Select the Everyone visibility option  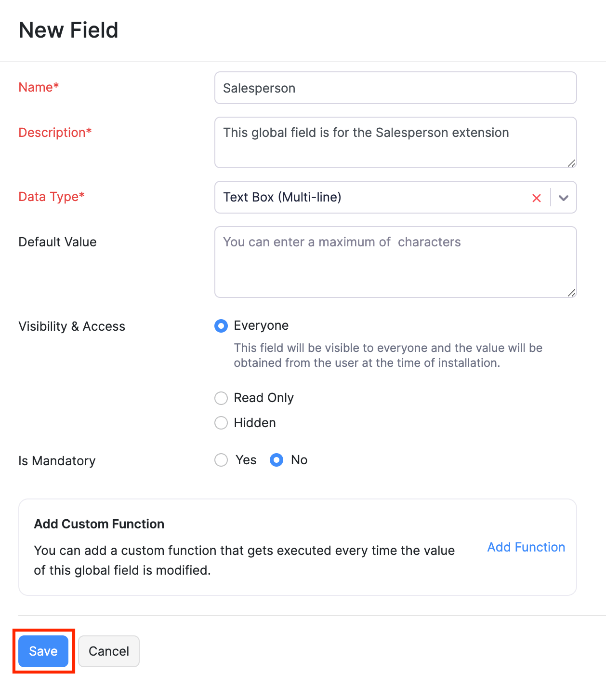coord(221,326)
